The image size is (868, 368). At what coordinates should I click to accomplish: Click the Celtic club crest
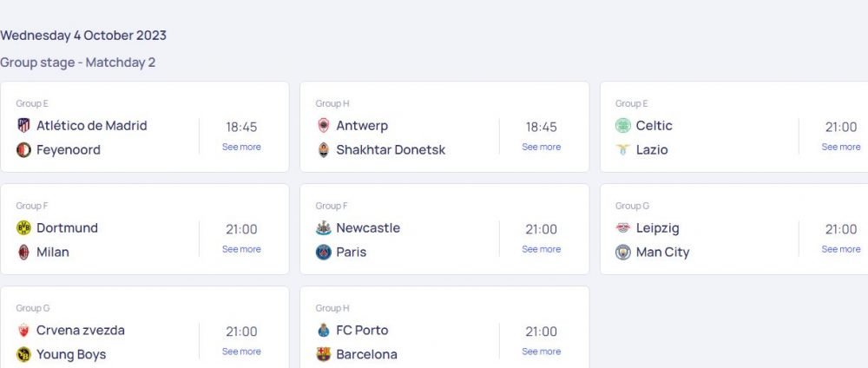622,126
